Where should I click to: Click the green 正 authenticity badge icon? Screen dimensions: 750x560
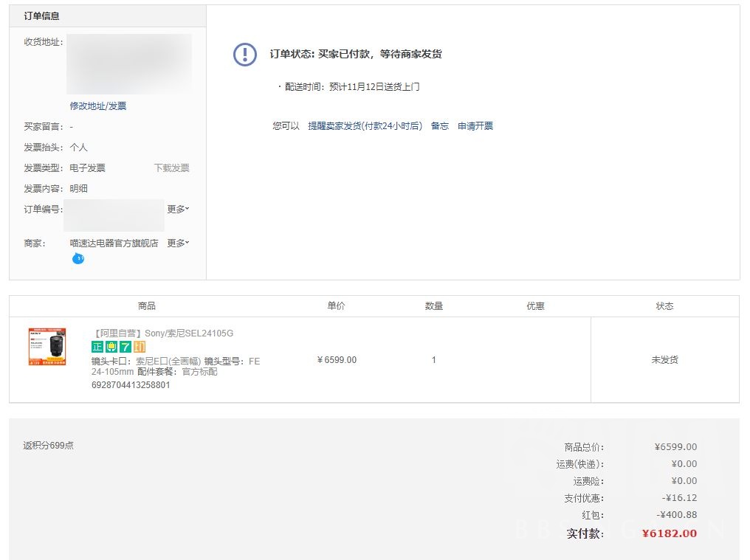point(97,345)
